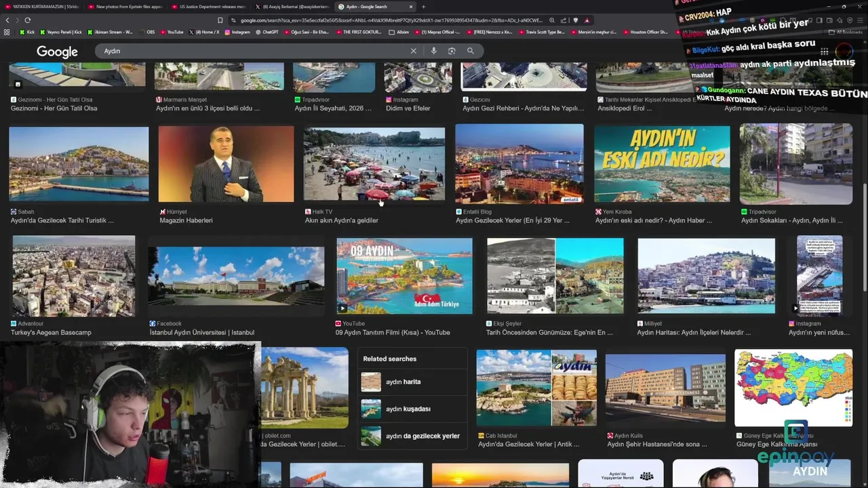The image size is (868, 488).
Task: Open the zoom magnifier icon in address bar
Action: pos(552,20)
